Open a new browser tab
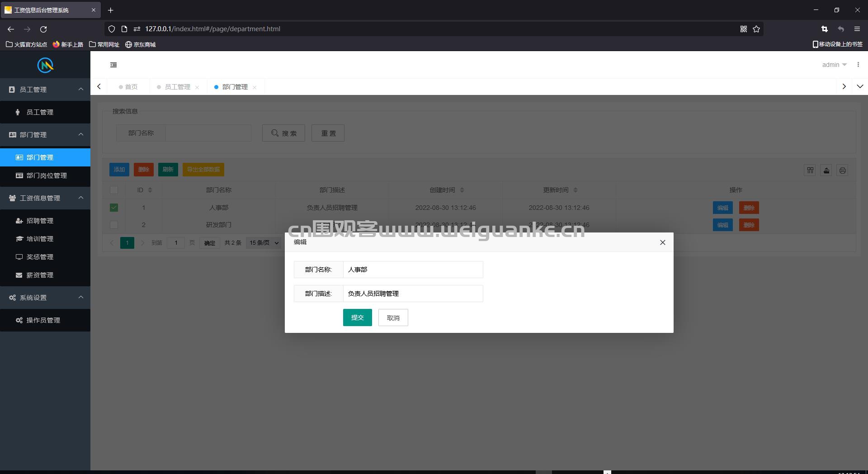This screenshot has height=474, width=868. tap(110, 10)
